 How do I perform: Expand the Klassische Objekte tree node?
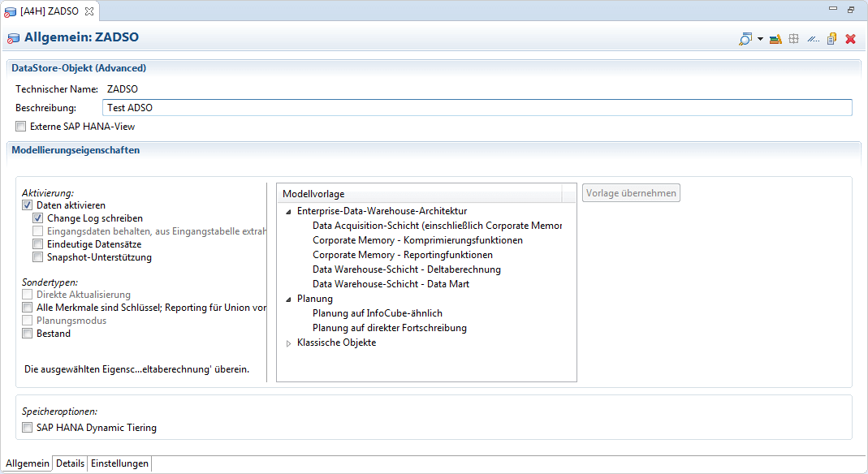289,342
